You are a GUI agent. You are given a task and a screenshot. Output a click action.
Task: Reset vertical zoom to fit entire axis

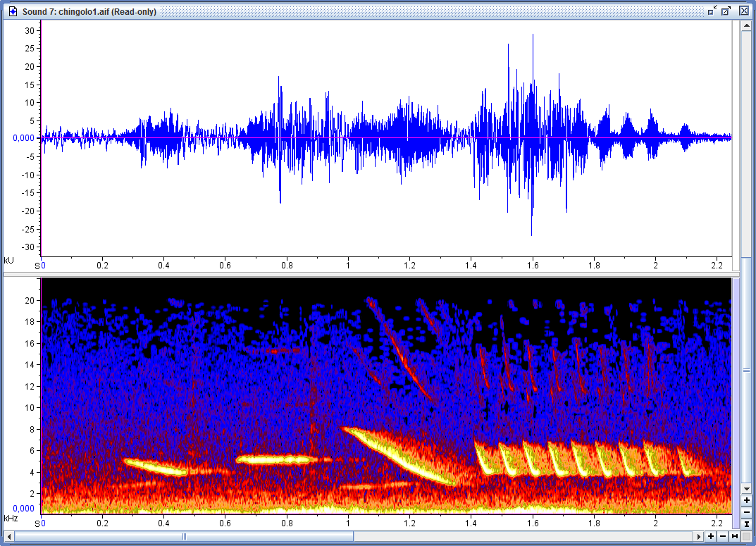point(746,523)
